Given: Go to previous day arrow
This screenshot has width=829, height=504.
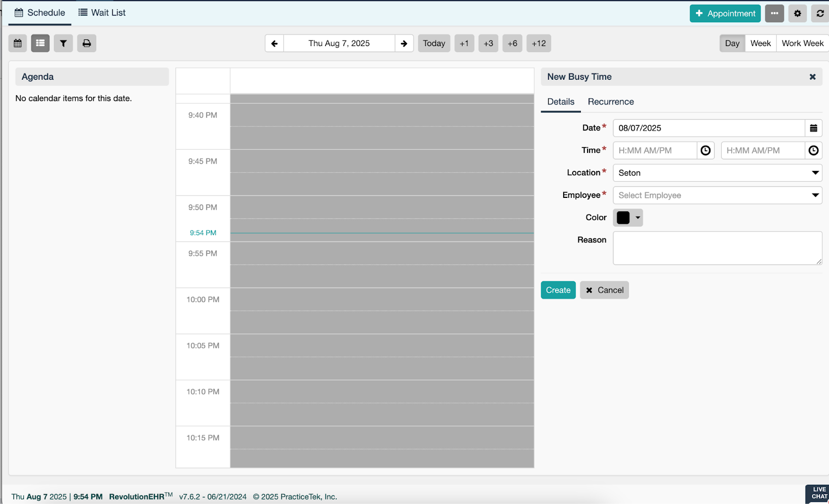Looking at the screenshot, I should pyautogui.click(x=275, y=44).
